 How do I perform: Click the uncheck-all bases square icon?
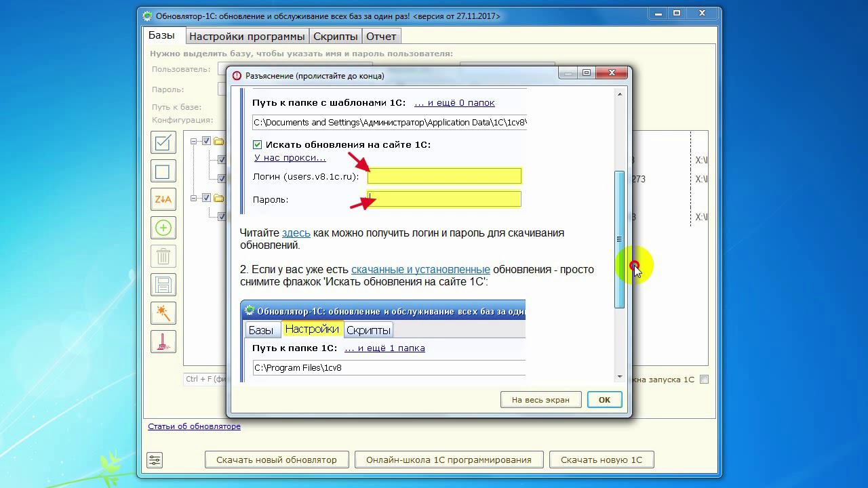(163, 171)
